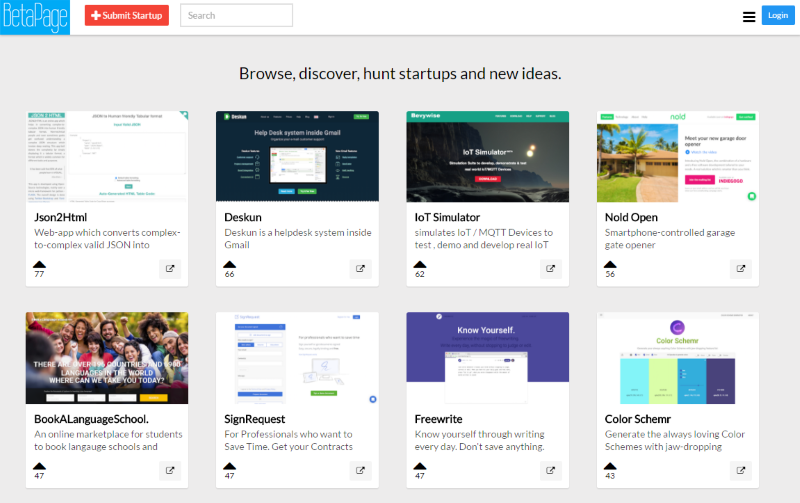Open the BookALanguageSchool screenshot thumbnail
The width and height of the screenshot is (800, 503).
[107, 358]
